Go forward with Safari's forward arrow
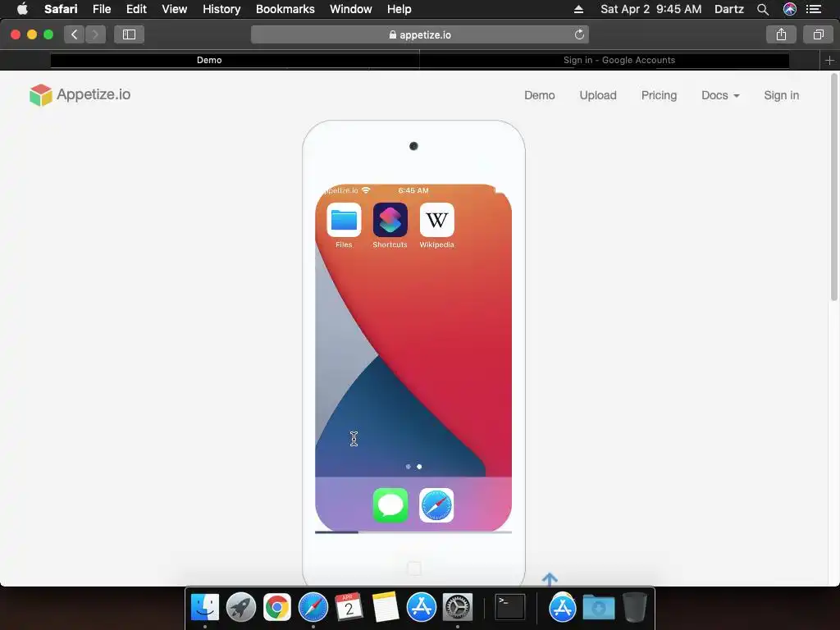Image resolution: width=840 pixels, height=630 pixels. 95,34
